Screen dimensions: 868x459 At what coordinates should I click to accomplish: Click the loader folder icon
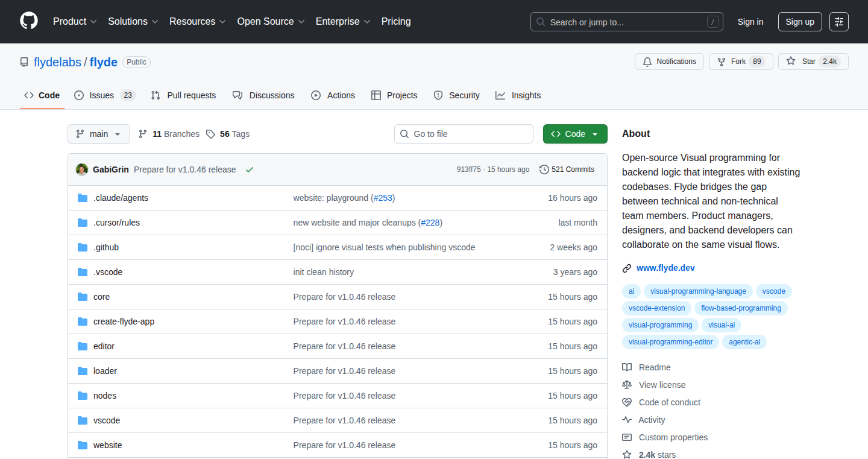pyautogui.click(x=83, y=371)
